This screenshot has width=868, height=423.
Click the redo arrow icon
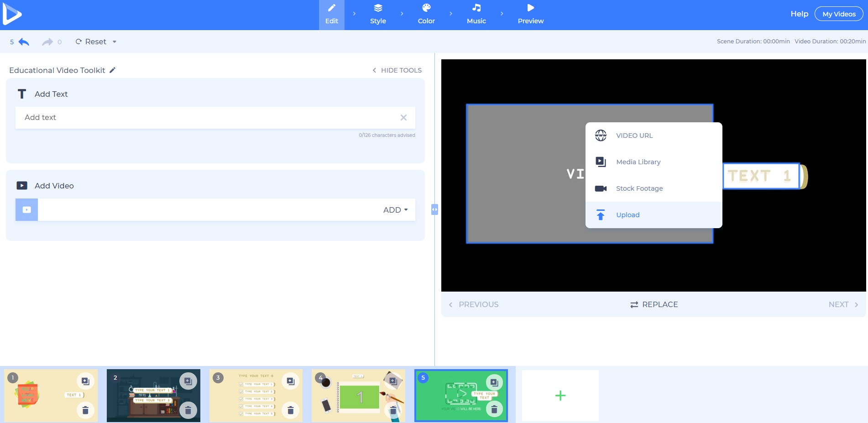tap(47, 42)
